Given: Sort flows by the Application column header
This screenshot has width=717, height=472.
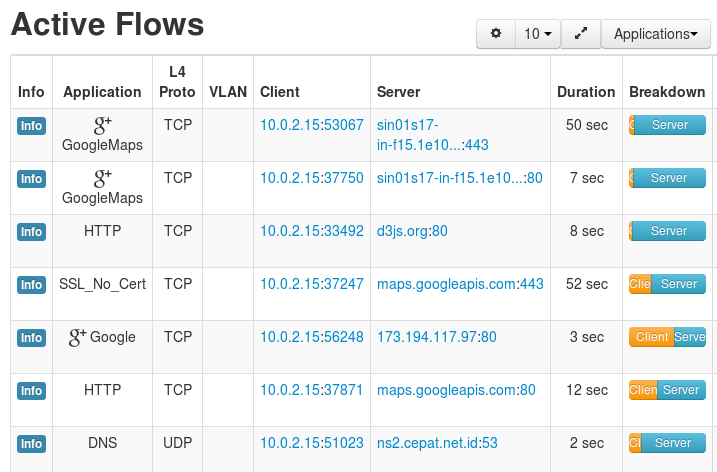Looking at the screenshot, I should click(x=102, y=92).
